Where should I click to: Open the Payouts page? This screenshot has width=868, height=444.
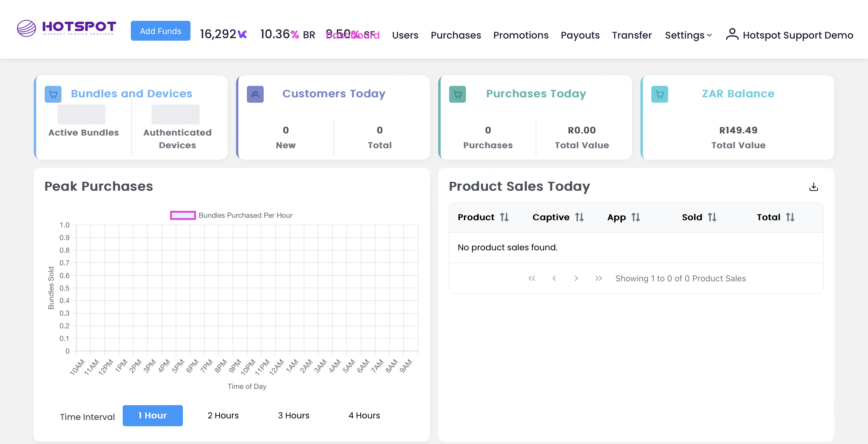pyautogui.click(x=580, y=35)
